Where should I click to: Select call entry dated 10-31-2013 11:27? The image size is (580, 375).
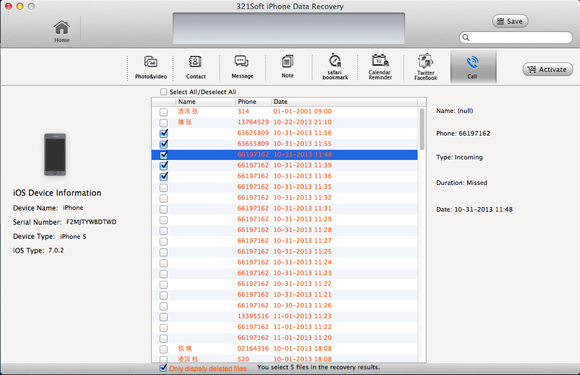coord(284,240)
